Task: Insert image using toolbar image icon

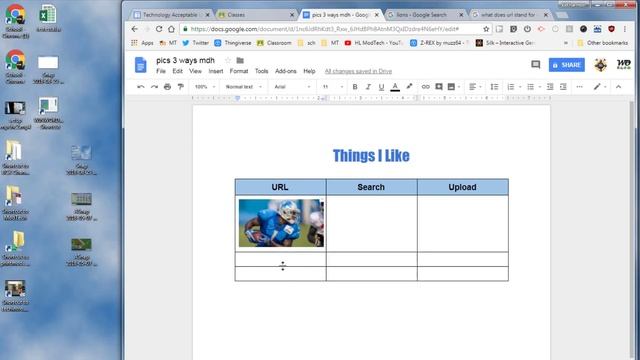Action: click(x=451, y=87)
